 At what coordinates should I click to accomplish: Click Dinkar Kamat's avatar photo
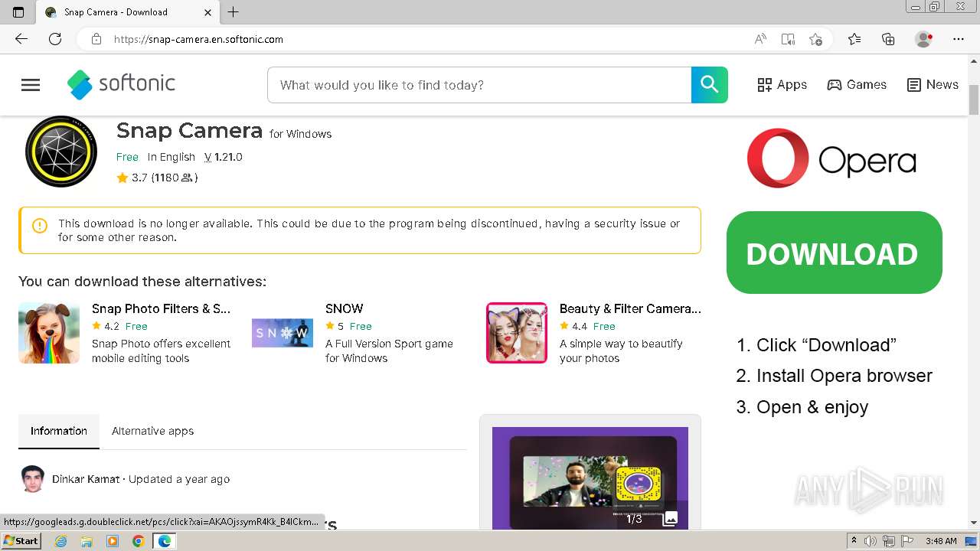click(33, 479)
